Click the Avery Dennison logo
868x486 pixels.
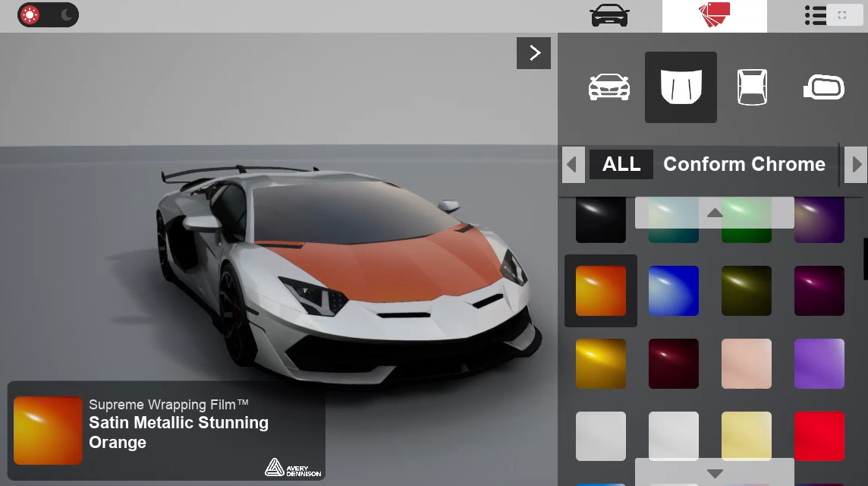pos(293,468)
